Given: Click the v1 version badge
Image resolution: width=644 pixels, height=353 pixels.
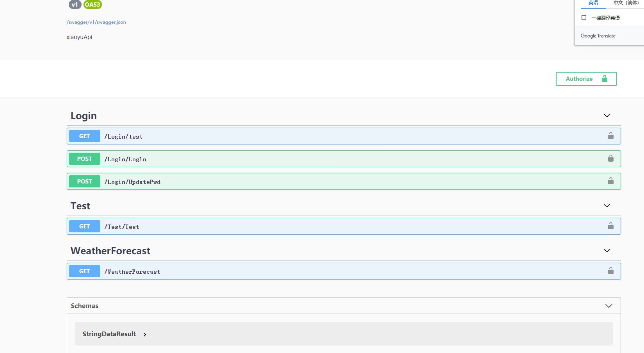Looking at the screenshot, I should click(75, 5).
